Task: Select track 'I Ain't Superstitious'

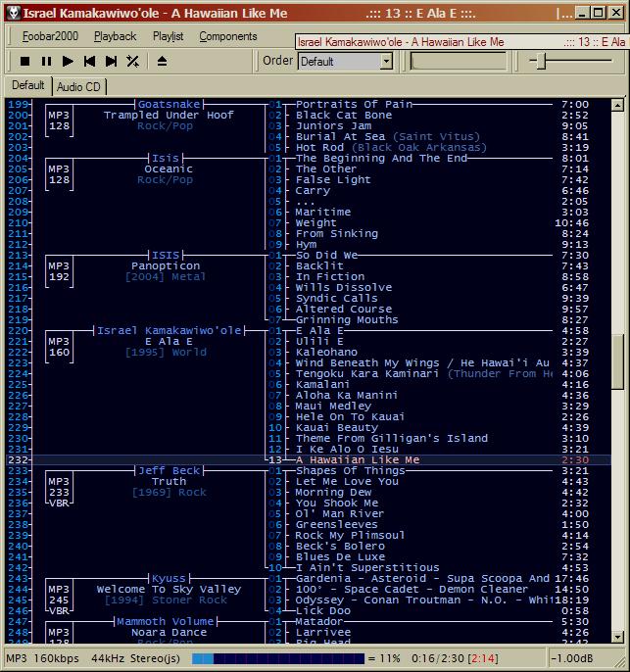Action: [x=367, y=567]
